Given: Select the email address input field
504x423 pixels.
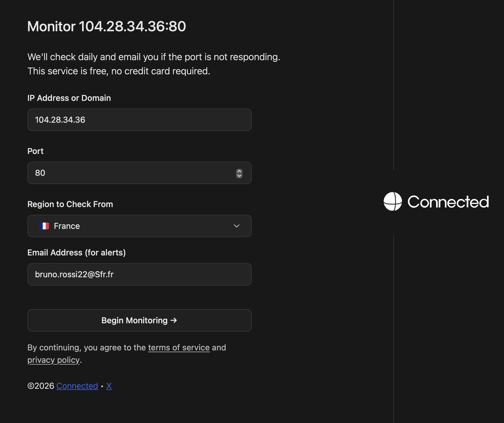Looking at the screenshot, I should pyautogui.click(x=139, y=274).
